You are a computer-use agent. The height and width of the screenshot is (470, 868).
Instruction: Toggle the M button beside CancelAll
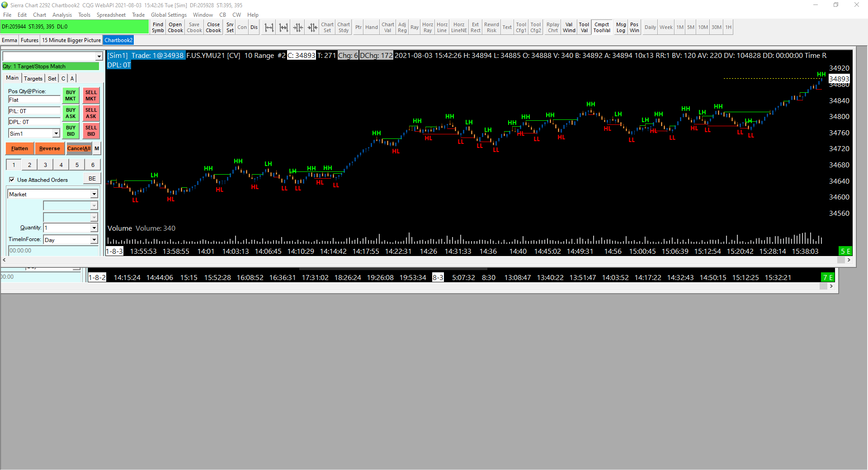pos(97,148)
